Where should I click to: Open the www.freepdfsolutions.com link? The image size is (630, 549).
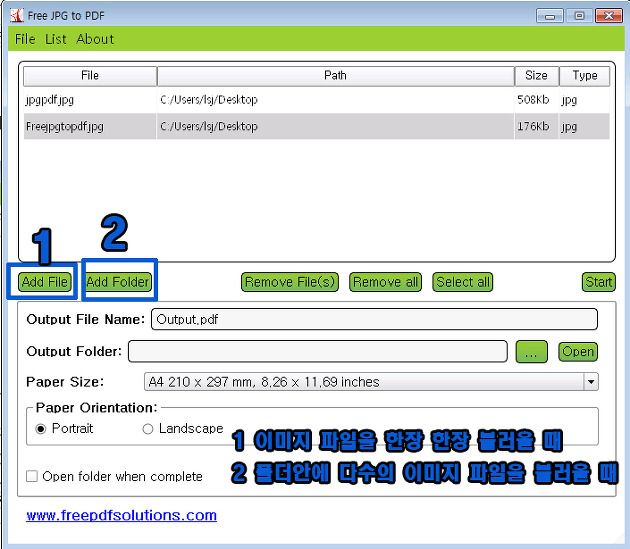[x=121, y=515]
